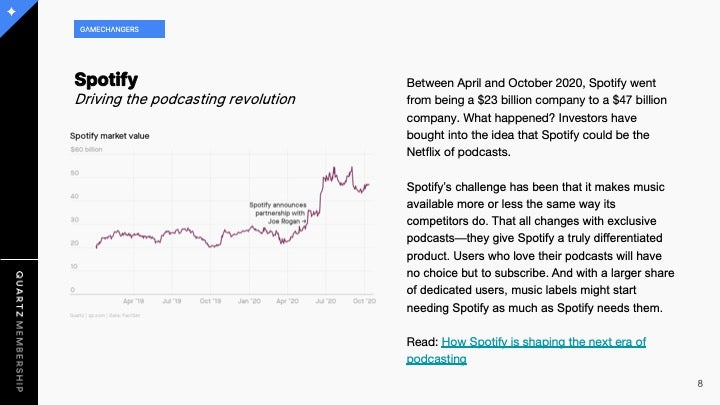
Task: Click the GAMECHANGERS blue label
Action: [119, 29]
